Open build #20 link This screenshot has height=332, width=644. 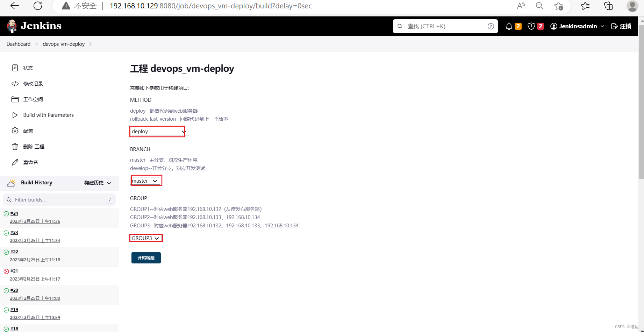click(14, 290)
